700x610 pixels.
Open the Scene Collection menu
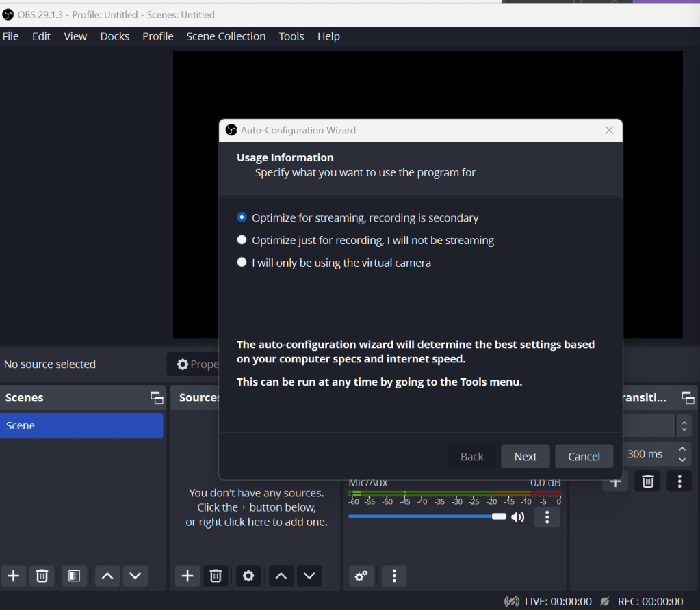pos(226,36)
